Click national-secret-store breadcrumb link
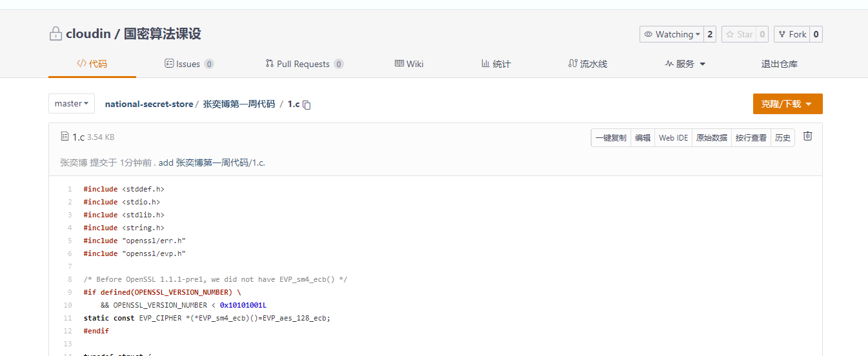The height and width of the screenshot is (356, 868). (x=148, y=104)
